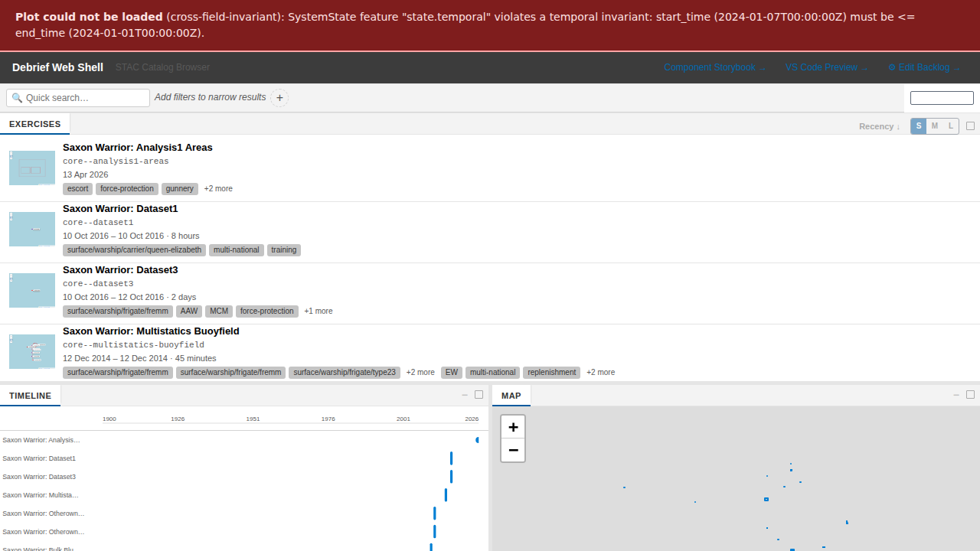Click the empty input box at top right
Image resolution: width=980 pixels, height=551 pixels.
pyautogui.click(x=942, y=98)
